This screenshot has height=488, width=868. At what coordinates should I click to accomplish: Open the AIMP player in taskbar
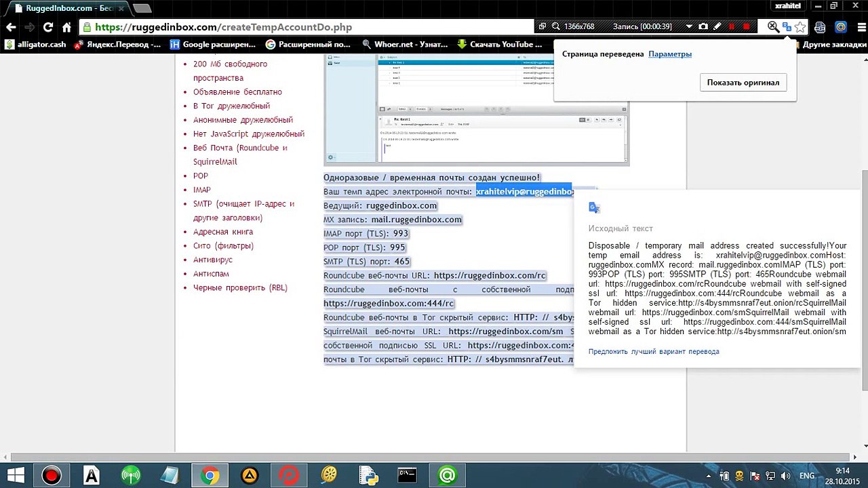pyautogui.click(x=249, y=476)
